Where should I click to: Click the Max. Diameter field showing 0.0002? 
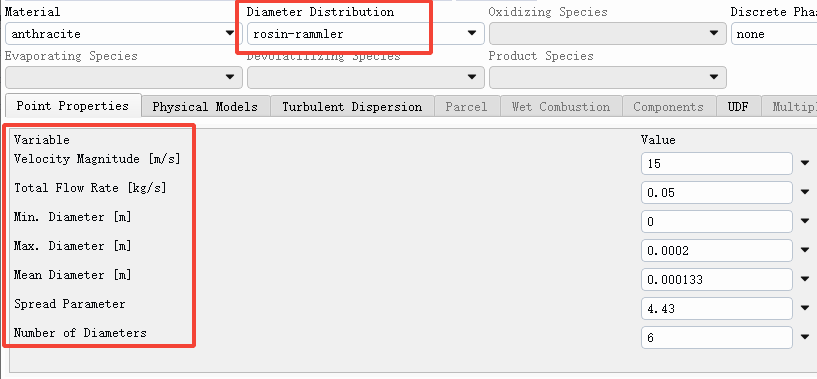click(717, 251)
